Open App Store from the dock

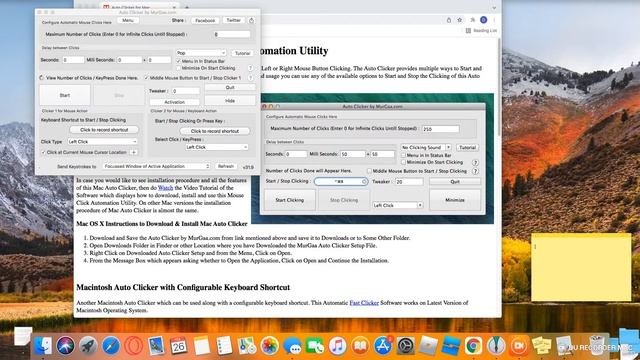[x=383, y=346]
